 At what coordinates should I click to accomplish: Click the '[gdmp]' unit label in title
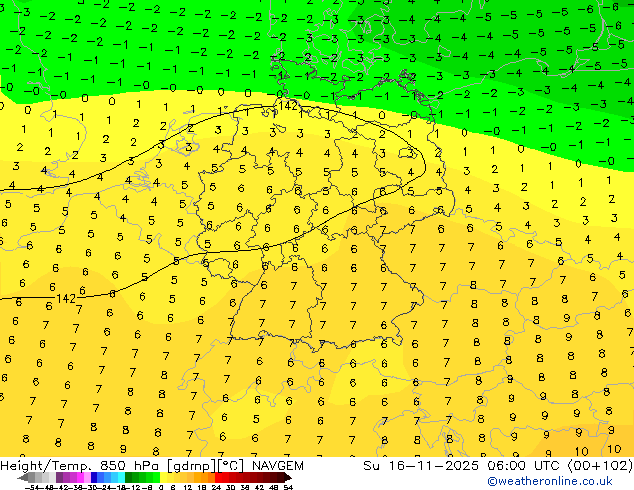pyautogui.click(x=191, y=466)
